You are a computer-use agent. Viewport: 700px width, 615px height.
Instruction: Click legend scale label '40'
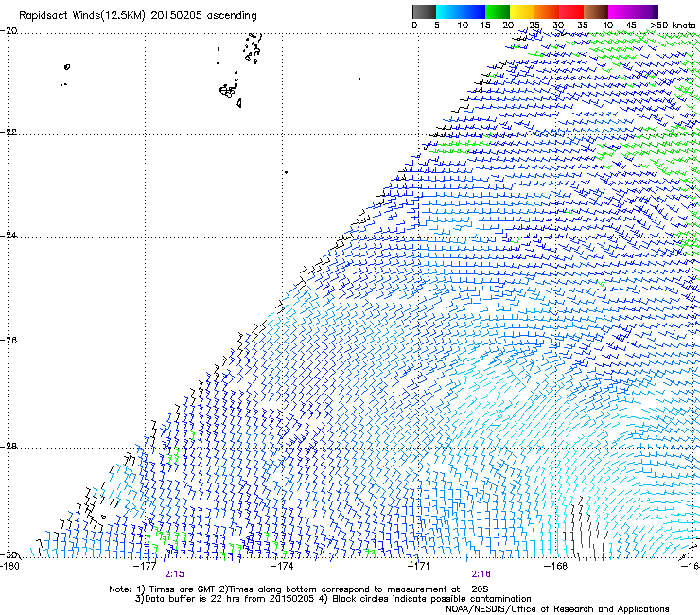[x=607, y=25]
